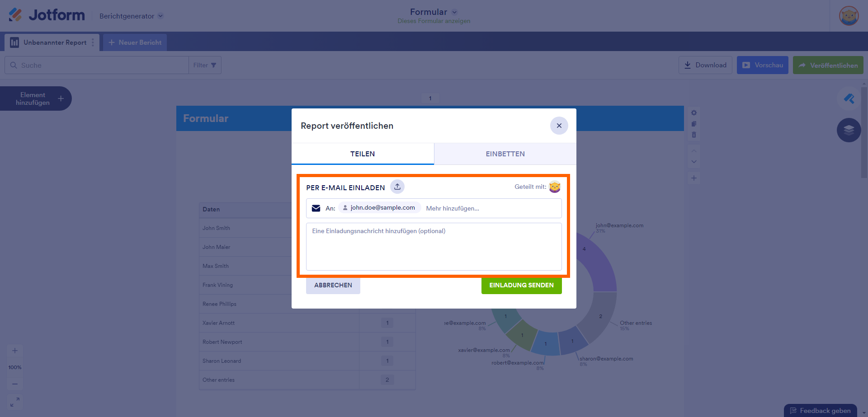The width and height of the screenshot is (868, 417).
Task: Select the 'Frank Vining' table row
Action: pos(307,285)
